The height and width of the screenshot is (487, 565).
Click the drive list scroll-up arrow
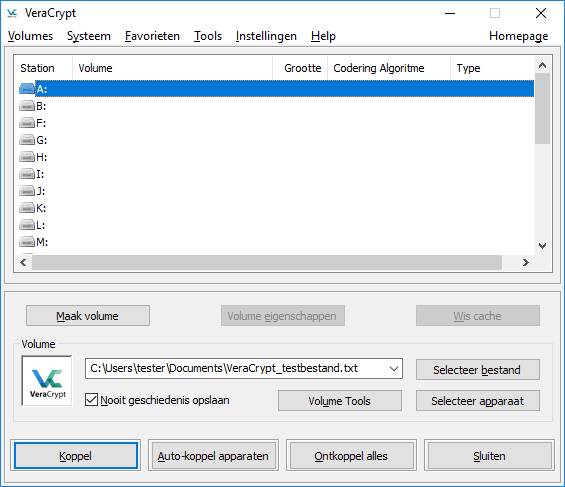(542, 65)
